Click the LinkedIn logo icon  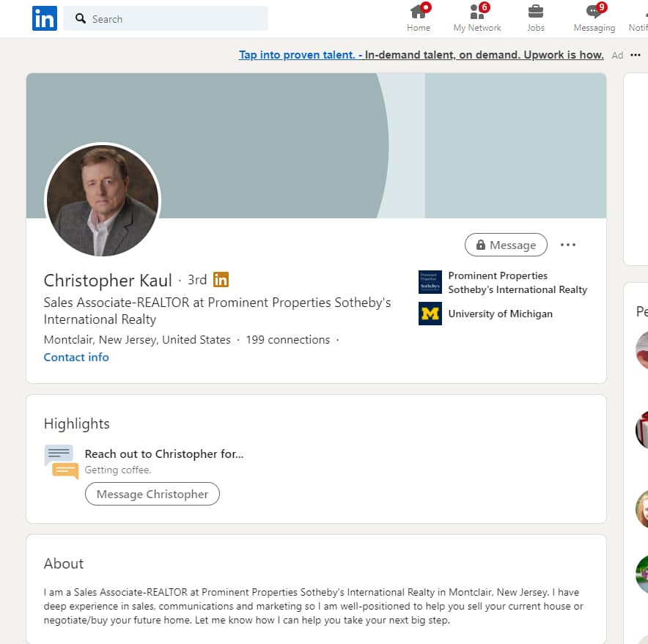pos(44,18)
